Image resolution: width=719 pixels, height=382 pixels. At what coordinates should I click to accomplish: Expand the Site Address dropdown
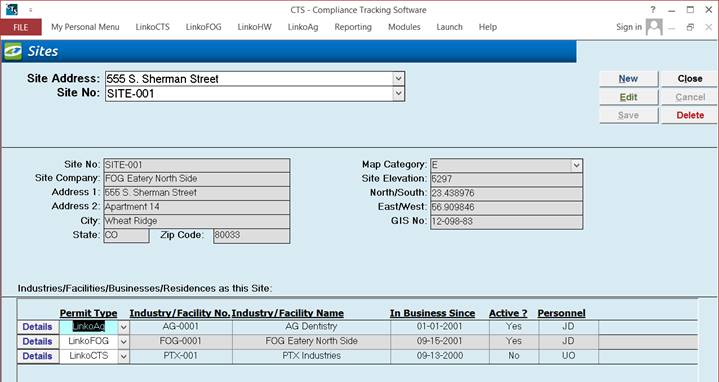point(398,78)
